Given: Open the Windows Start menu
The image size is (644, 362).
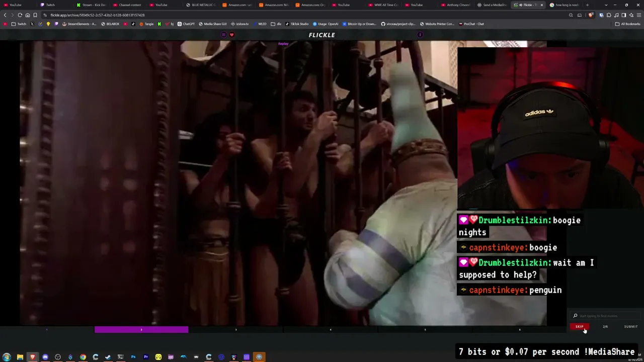Looking at the screenshot, I should pyautogui.click(x=7, y=357).
